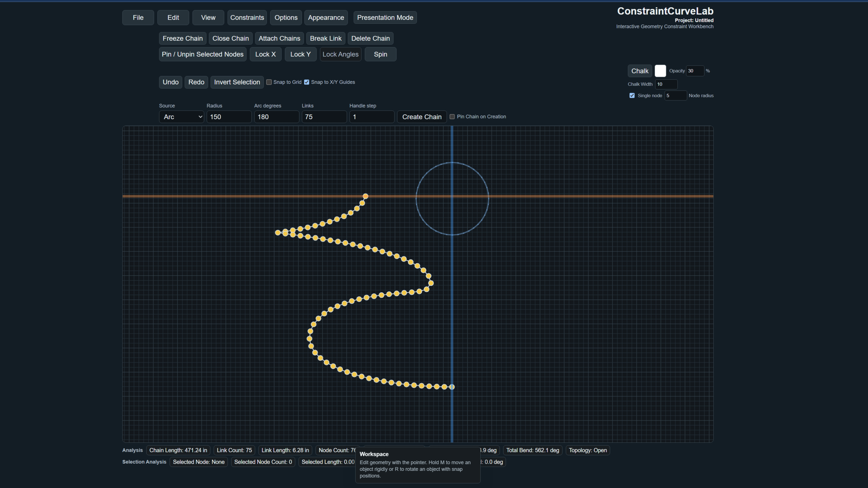The width and height of the screenshot is (868, 488).
Task: Open the white chalk color swatch
Action: tap(660, 71)
